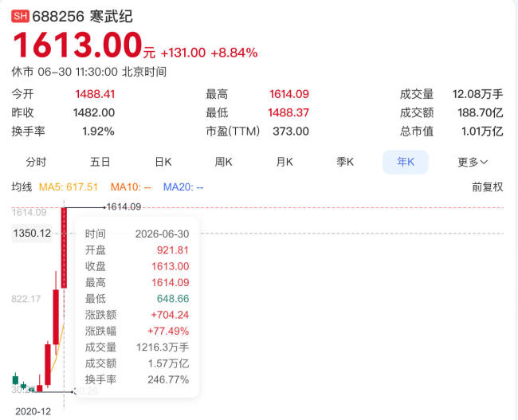The image size is (518, 420).
Task: Expand the 更多 dropdown menu
Action: coord(473,162)
